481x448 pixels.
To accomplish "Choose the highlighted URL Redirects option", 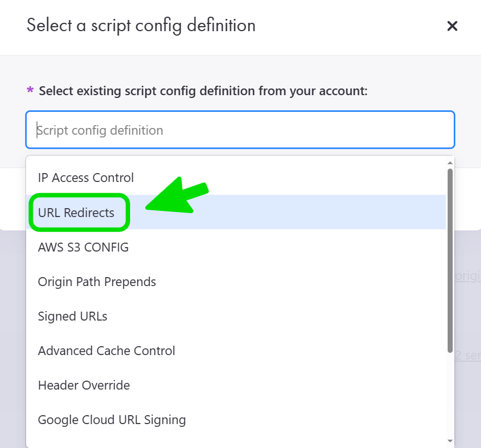I will (x=76, y=213).
